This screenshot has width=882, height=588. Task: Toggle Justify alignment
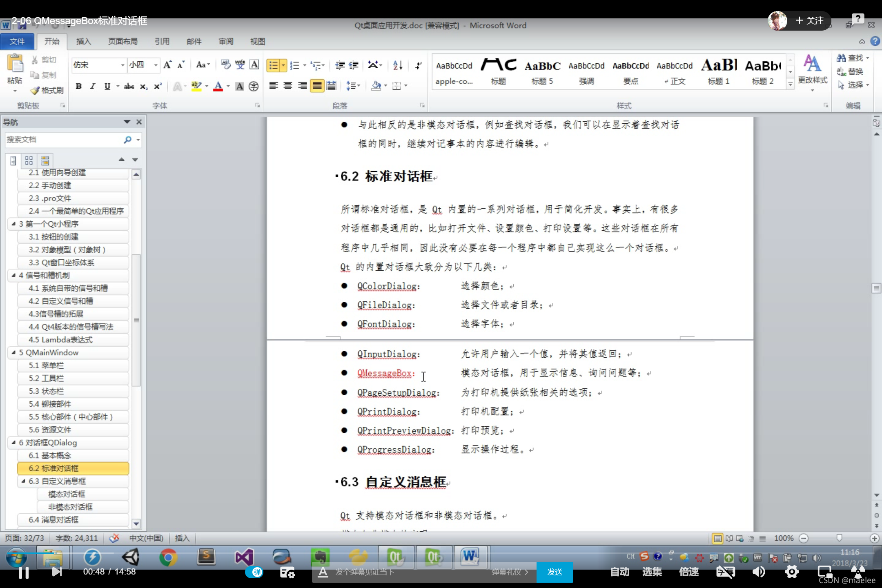pos(317,86)
